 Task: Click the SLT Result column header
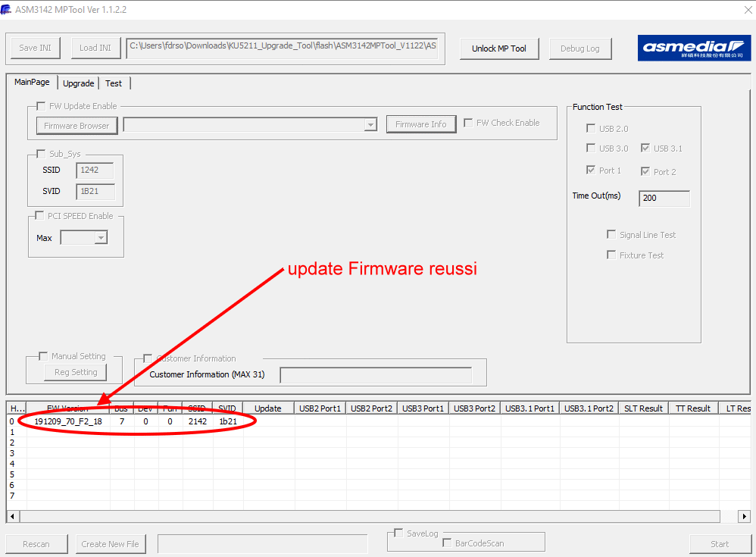[644, 408]
